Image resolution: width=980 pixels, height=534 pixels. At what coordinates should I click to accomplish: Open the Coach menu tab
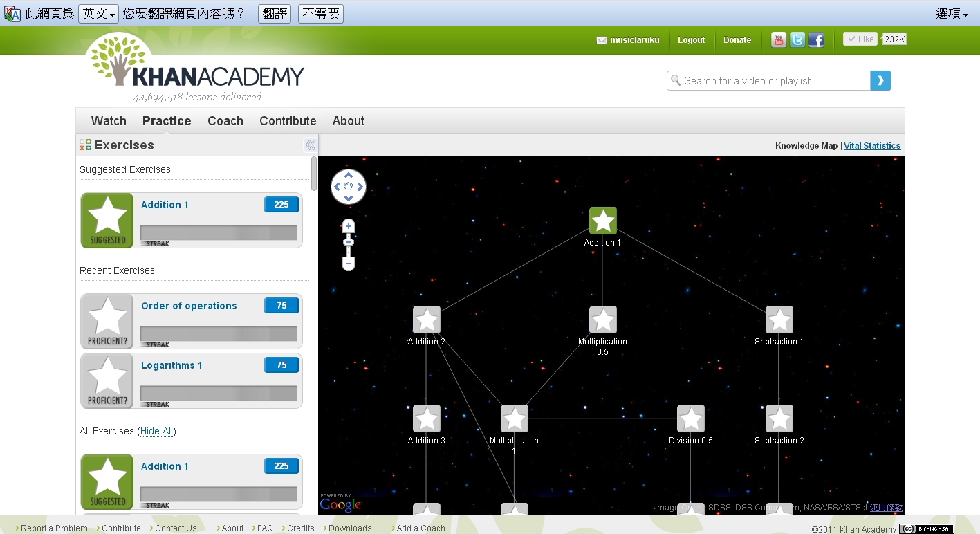click(225, 121)
